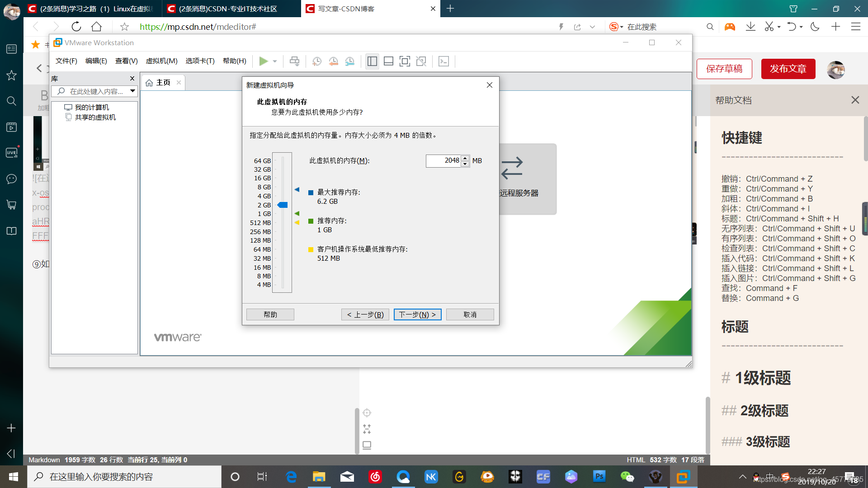Click the send Ctrl+Alt+Del toolbar icon
The image size is (868, 488).
pos(294,61)
